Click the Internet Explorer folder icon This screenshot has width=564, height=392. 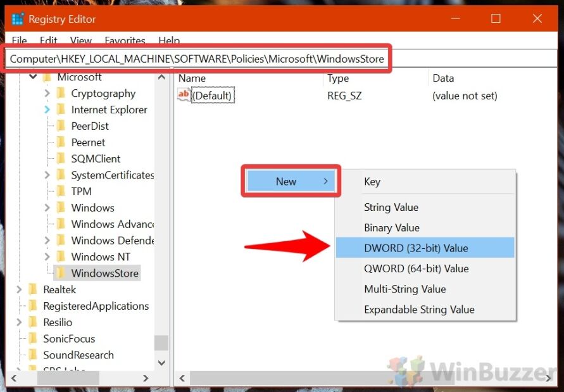point(61,110)
